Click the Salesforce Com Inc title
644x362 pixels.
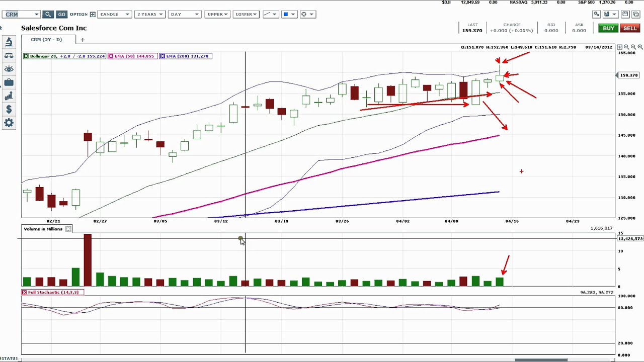tap(54, 28)
